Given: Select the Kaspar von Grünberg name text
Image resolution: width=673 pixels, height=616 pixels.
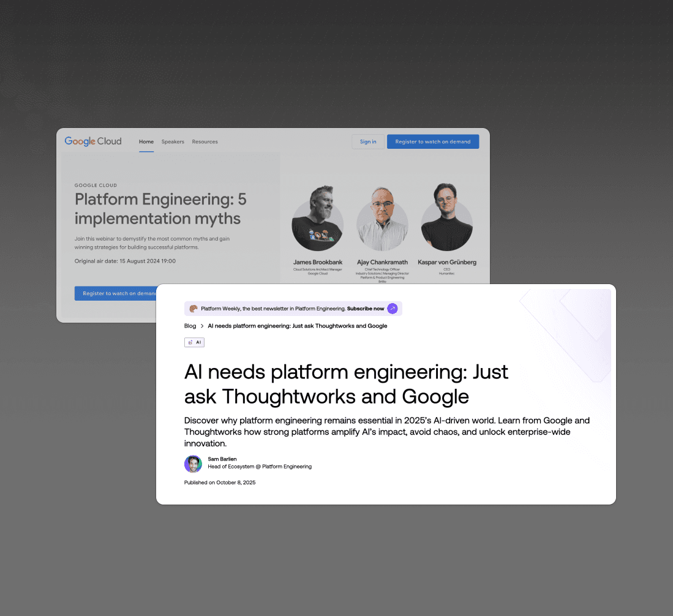Looking at the screenshot, I should coord(447,262).
